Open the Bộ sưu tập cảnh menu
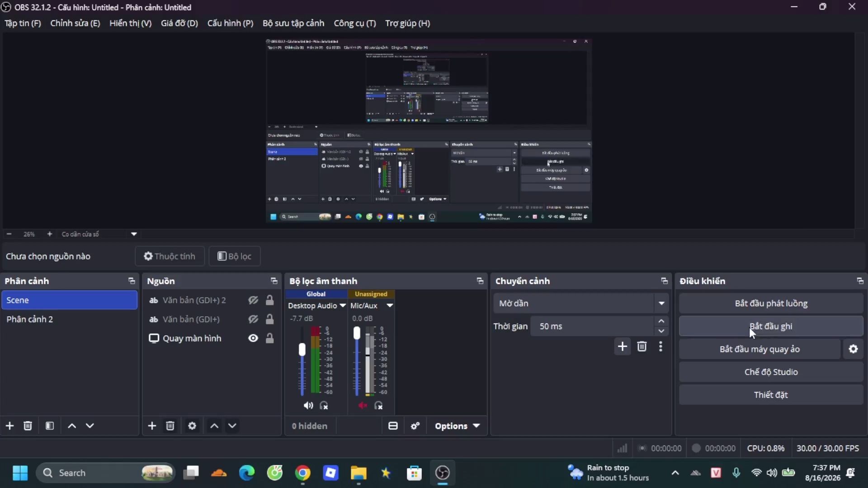Viewport: 868px width, 488px height. click(x=293, y=23)
